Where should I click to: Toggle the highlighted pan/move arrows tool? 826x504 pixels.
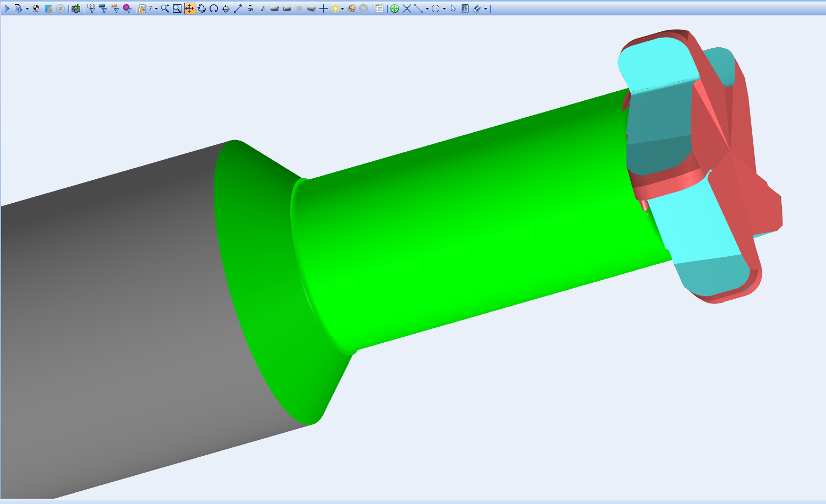189,8
